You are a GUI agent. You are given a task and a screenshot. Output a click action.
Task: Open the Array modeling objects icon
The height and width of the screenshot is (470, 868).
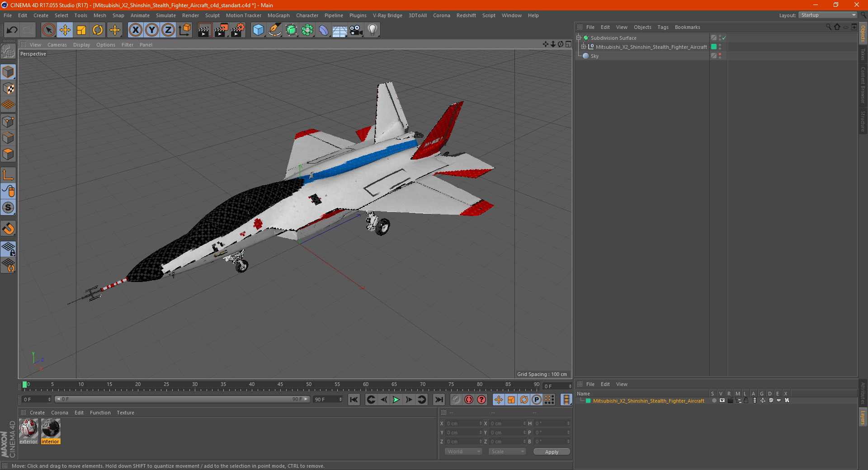(x=307, y=30)
